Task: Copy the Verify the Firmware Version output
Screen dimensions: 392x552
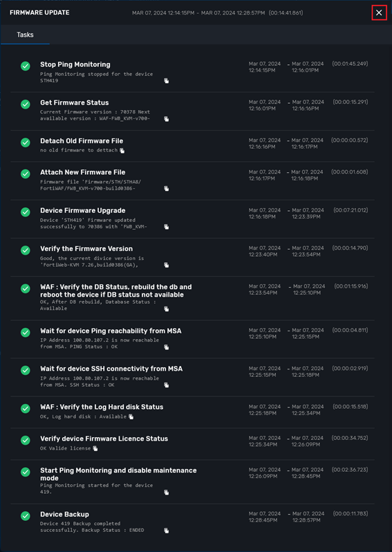Action: [166, 265]
